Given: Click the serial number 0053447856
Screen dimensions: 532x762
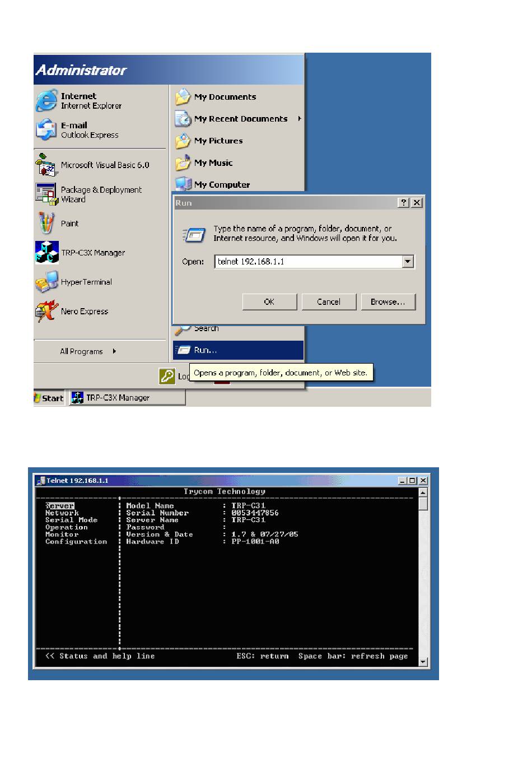Looking at the screenshot, I should (255, 513).
